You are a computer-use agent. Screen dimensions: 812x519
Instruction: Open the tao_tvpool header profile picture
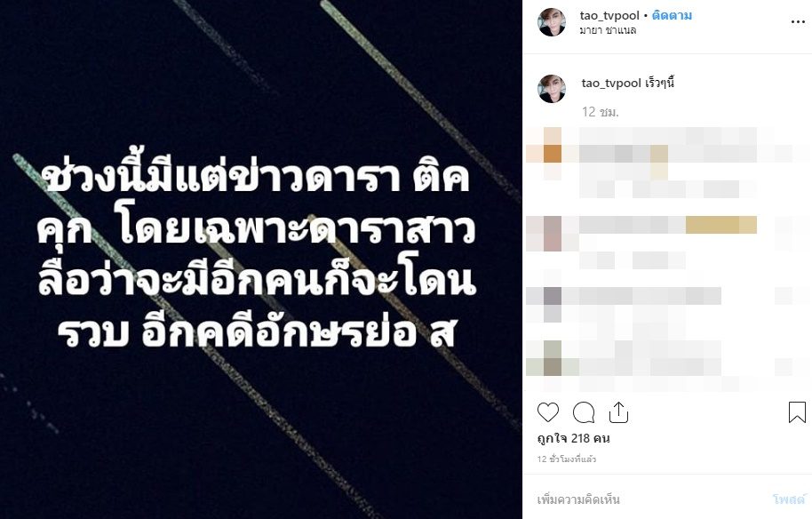tap(552, 22)
